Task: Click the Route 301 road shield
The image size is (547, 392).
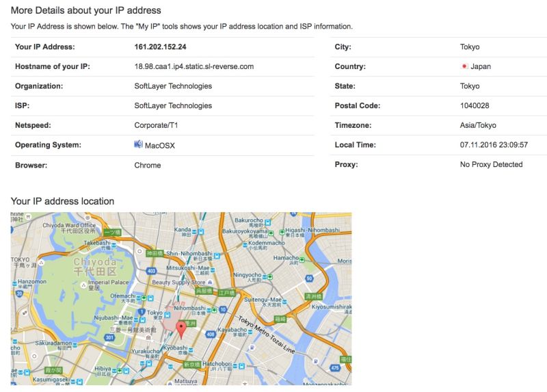Action: tap(109, 337)
